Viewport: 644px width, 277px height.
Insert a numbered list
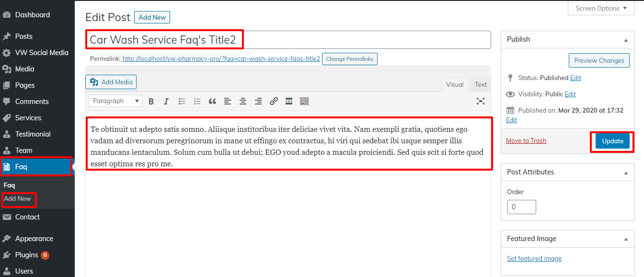197,101
